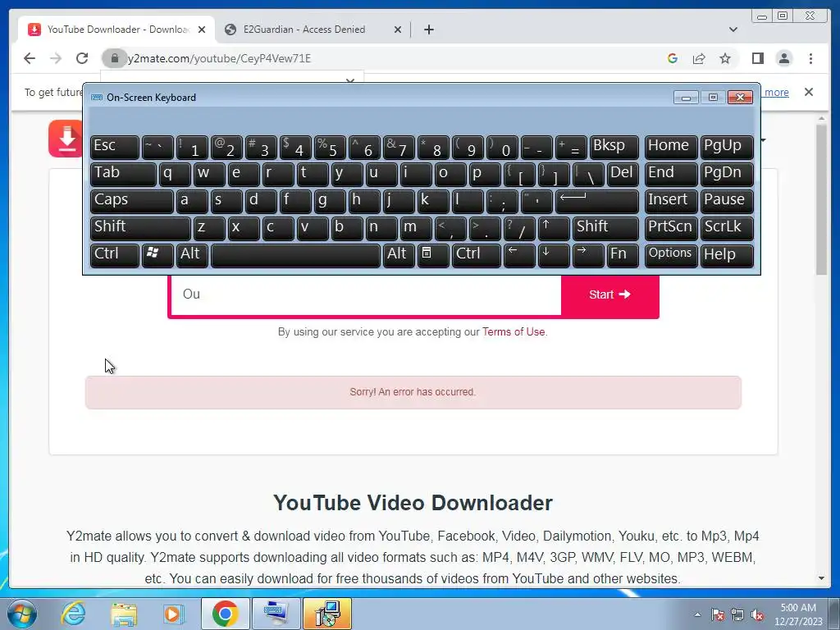Click the Chrome taskbar icon

225,614
